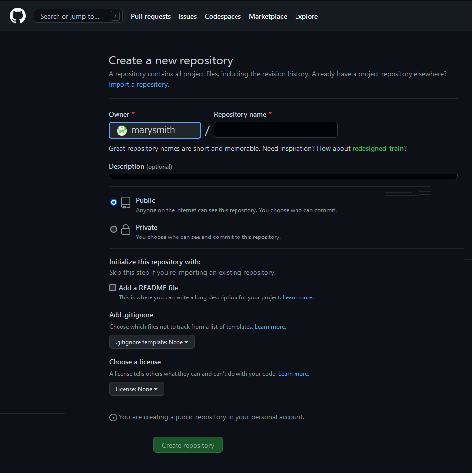Image resolution: width=473 pixels, height=476 pixels.
Task: Click the marysmith avatar icon
Action: [x=122, y=131]
